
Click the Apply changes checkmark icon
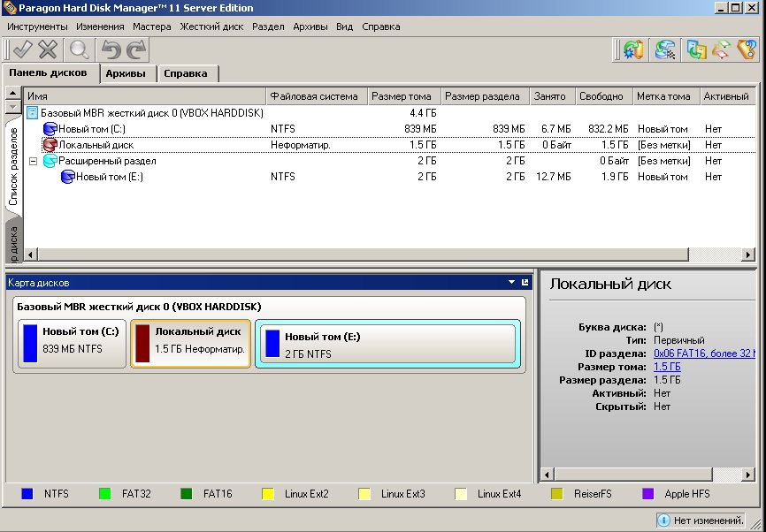coord(22,49)
